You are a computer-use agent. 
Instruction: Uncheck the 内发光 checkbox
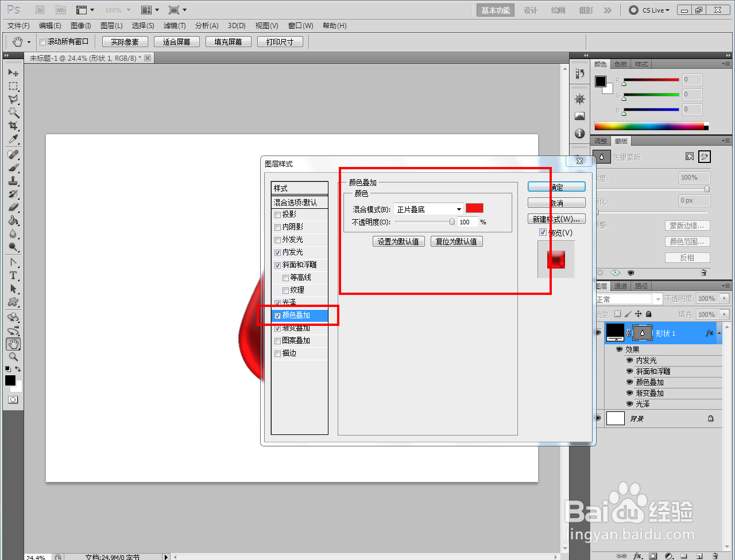pyautogui.click(x=278, y=252)
